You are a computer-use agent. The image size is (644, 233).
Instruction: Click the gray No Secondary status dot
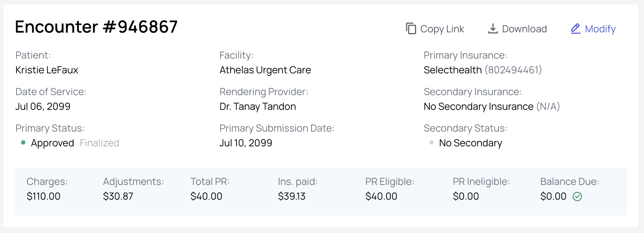(432, 142)
